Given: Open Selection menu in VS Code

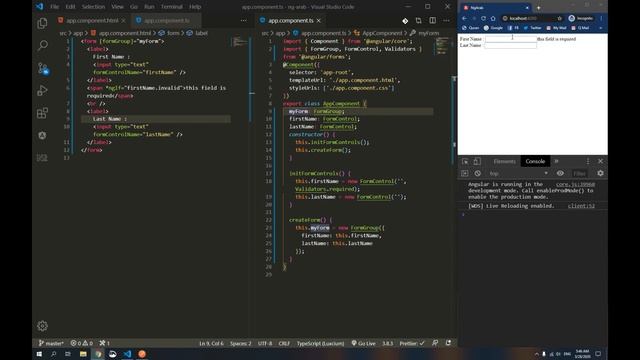Looking at the screenshot, I should pyautogui.click(x=93, y=7).
